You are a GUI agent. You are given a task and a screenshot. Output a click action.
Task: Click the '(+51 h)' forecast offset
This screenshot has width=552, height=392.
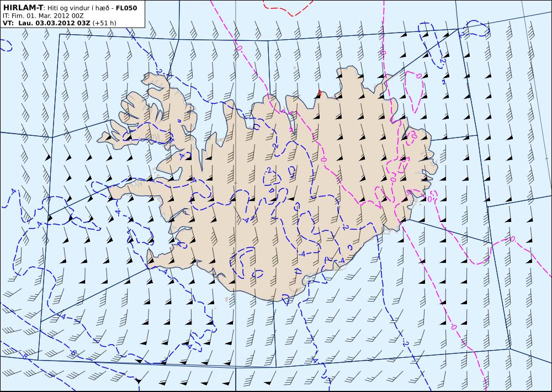pos(104,23)
